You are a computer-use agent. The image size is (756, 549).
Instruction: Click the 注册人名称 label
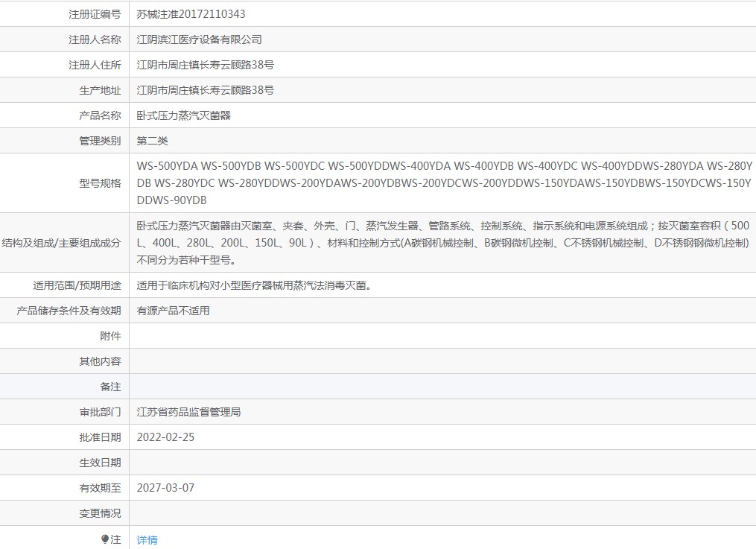pos(95,39)
